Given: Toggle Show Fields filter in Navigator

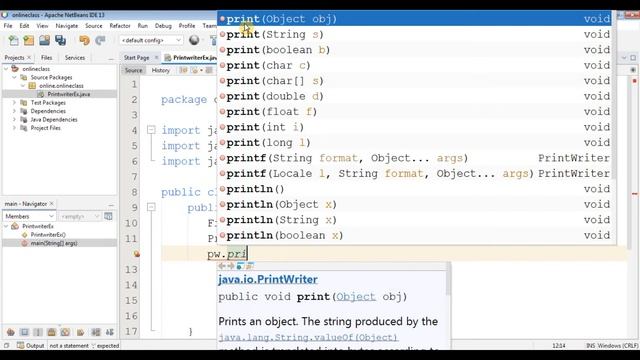Looking at the screenshot, I should pos(24,332).
